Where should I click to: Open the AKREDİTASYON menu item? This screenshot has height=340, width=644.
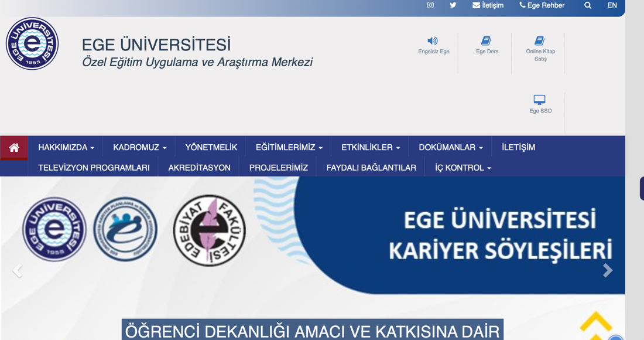coord(200,168)
